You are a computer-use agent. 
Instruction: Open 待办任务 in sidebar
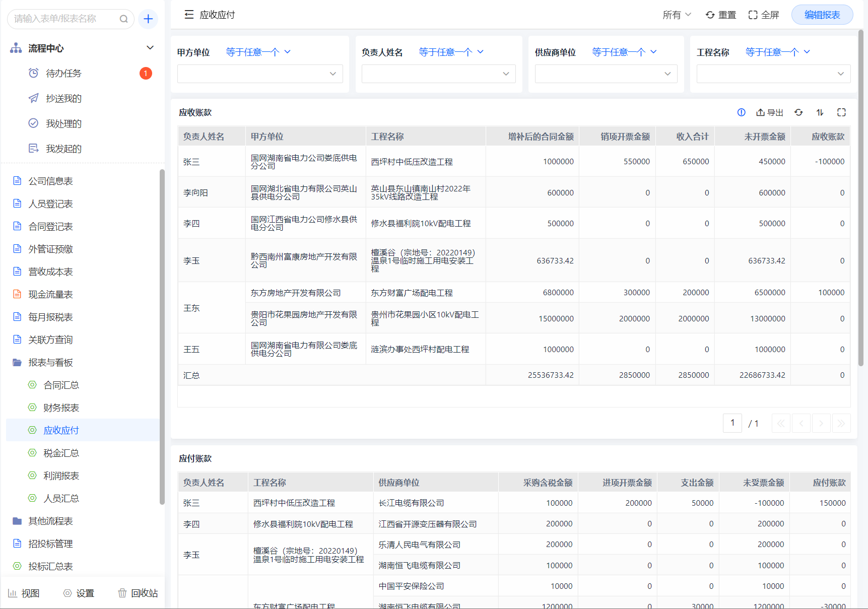[x=63, y=74]
